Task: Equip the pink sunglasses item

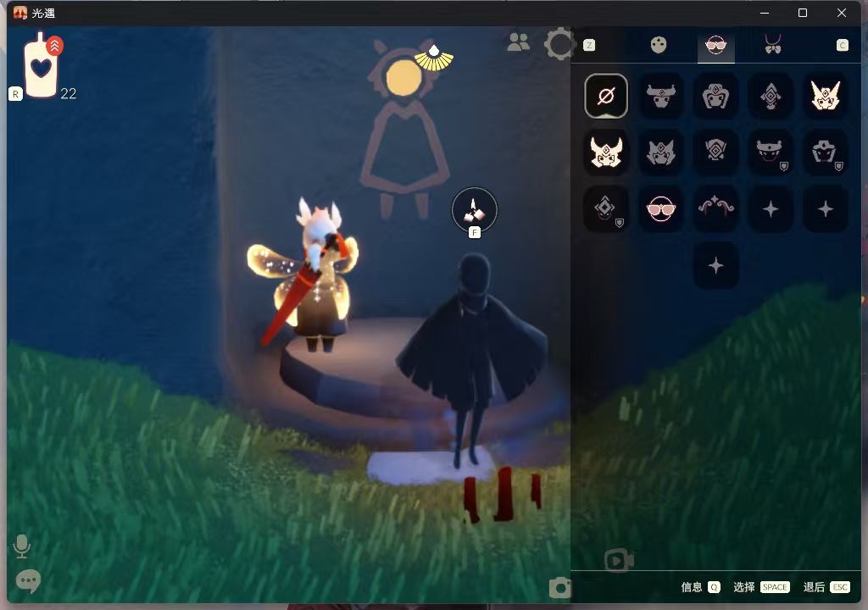Action: [x=661, y=208]
